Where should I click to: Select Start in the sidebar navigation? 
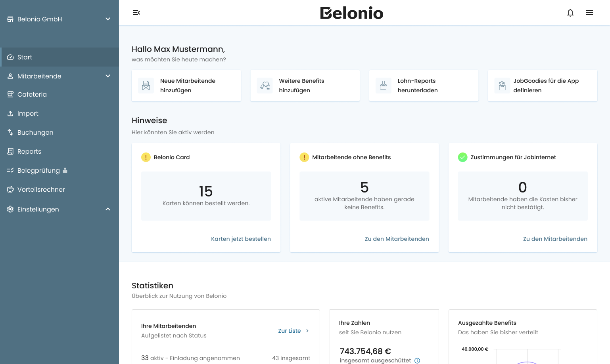point(24,57)
